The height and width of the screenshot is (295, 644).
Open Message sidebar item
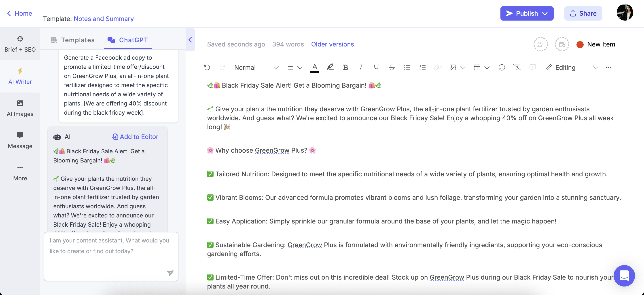point(20,141)
